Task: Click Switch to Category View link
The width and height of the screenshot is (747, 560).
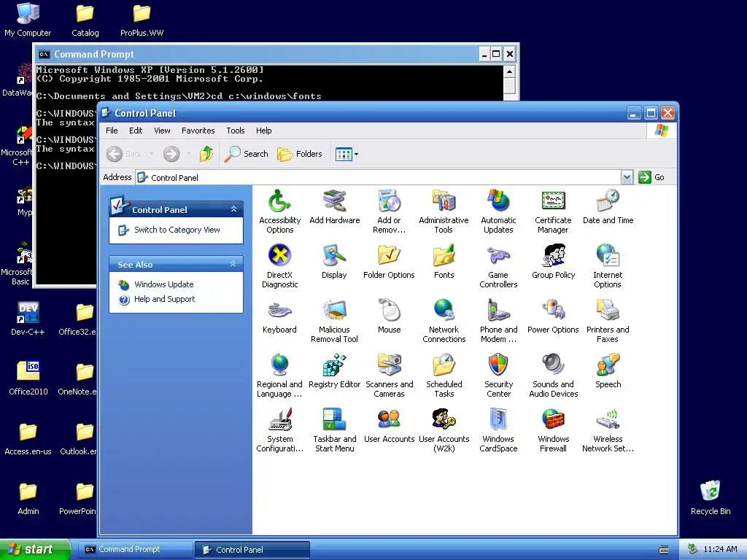Action: coord(177,230)
